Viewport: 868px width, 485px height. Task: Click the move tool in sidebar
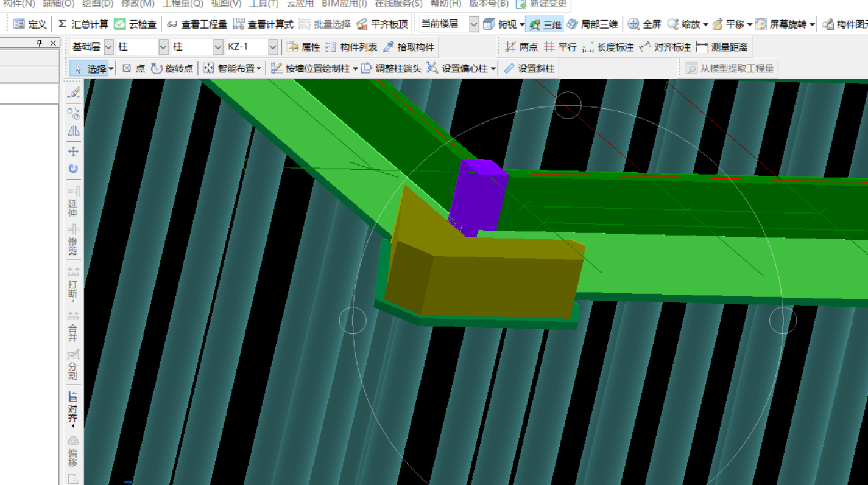73,152
